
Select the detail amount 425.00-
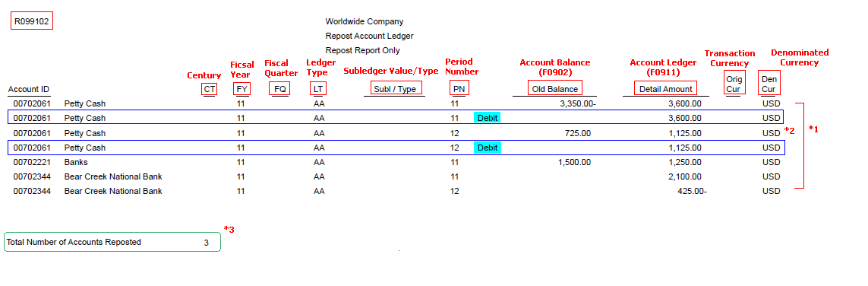pyautogui.click(x=692, y=191)
